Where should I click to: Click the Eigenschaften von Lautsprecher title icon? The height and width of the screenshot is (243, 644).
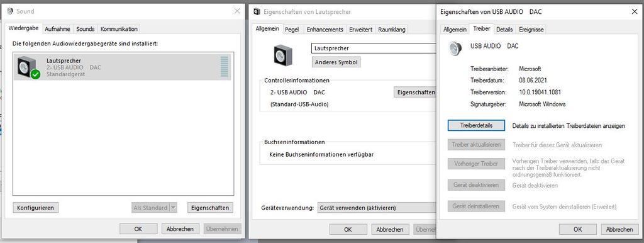tap(257, 11)
